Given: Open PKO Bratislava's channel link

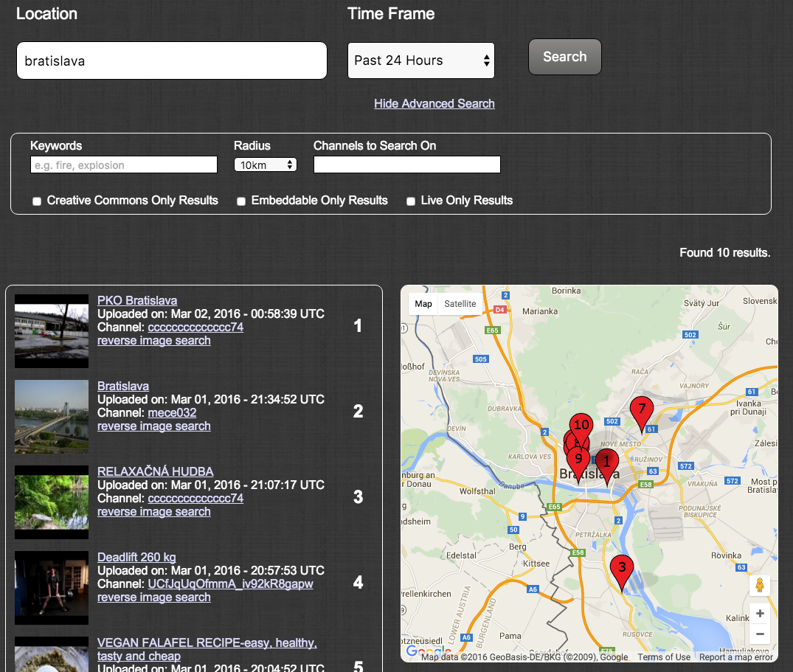Looking at the screenshot, I should coord(195,328).
